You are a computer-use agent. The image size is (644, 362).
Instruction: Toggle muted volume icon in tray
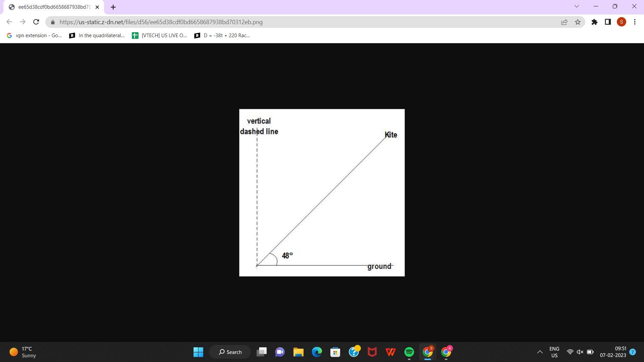[x=580, y=352]
